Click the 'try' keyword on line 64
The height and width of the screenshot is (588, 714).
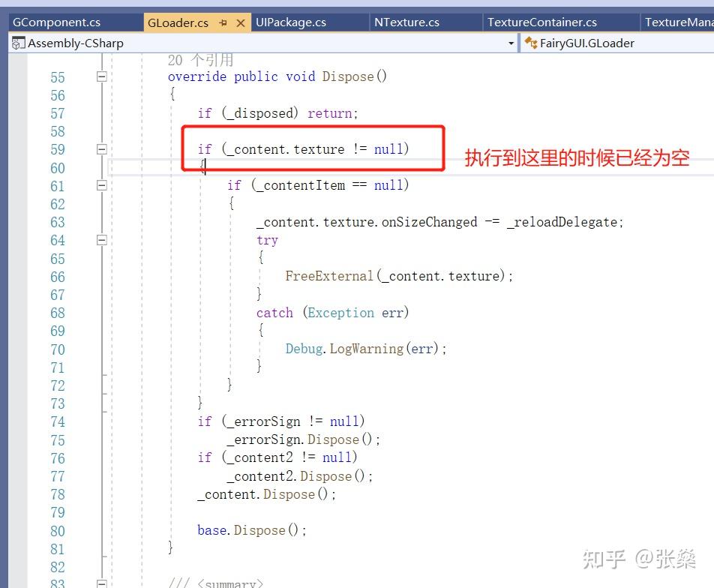click(x=267, y=240)
